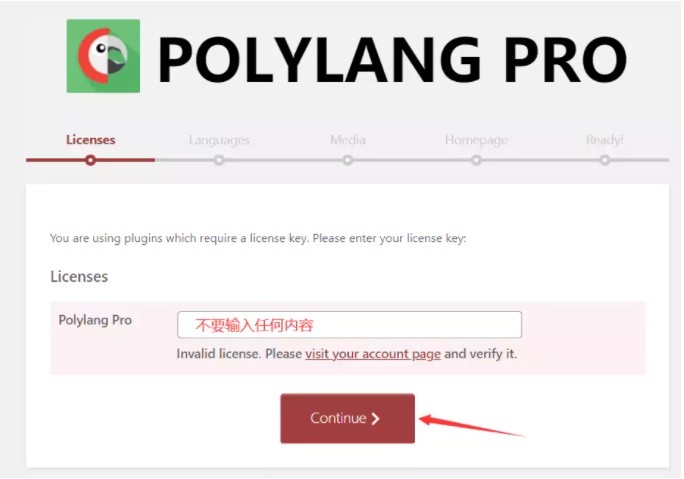684x479 pixels.
Task: Focus the Polylang Pro license key field
Action: [349, 325]
